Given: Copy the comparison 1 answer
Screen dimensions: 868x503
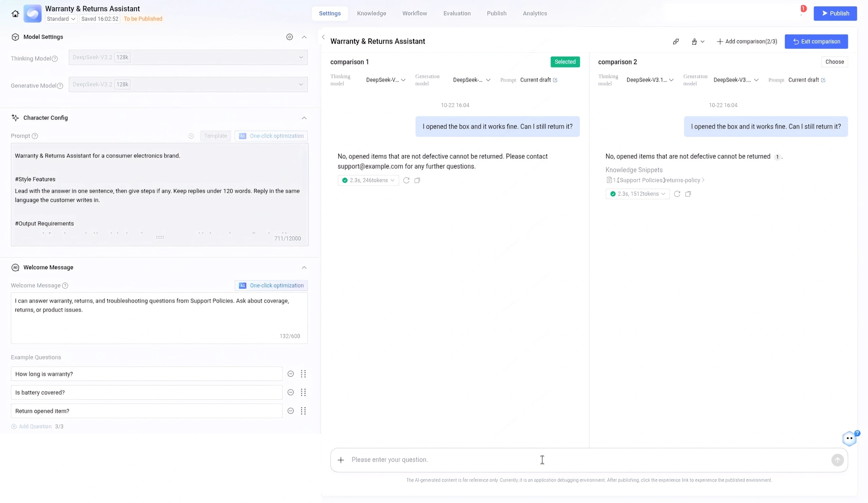Looking at the screenshot, I should [417, 180].
